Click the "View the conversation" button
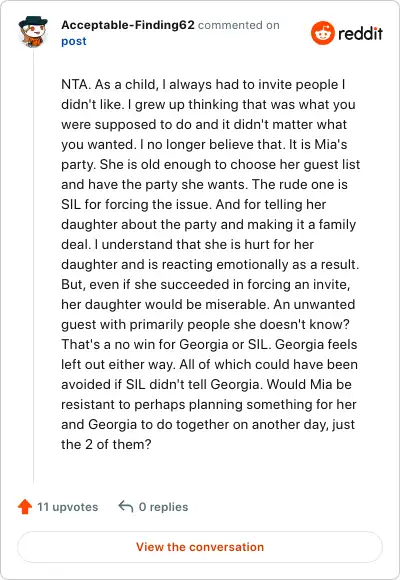 (x=200, y=547)
